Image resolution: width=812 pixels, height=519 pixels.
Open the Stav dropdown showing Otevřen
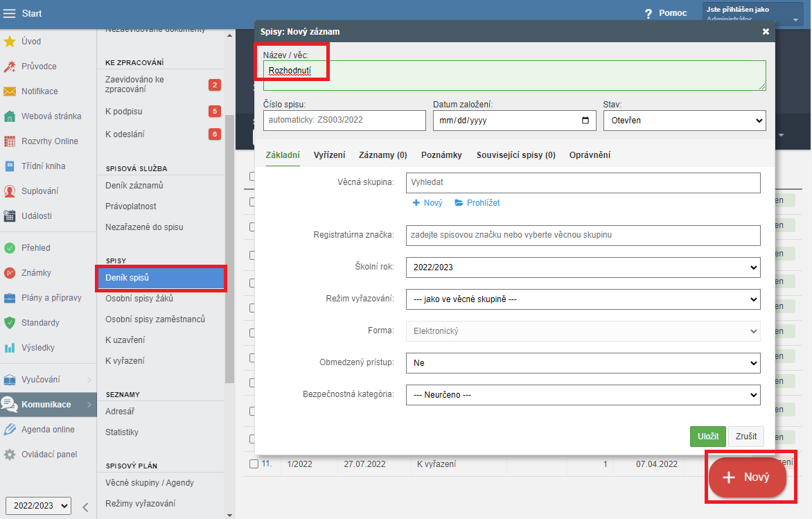click(x=684, y=121)
